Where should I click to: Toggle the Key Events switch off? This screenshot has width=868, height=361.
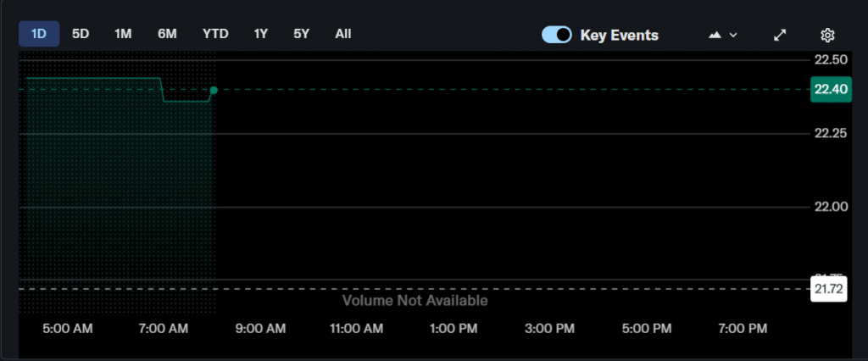(557, 35)
